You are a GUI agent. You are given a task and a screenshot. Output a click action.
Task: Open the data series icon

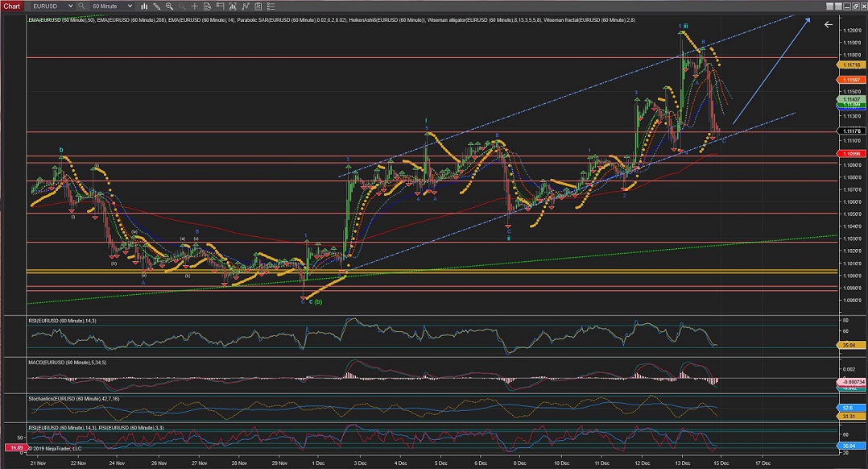233,6
